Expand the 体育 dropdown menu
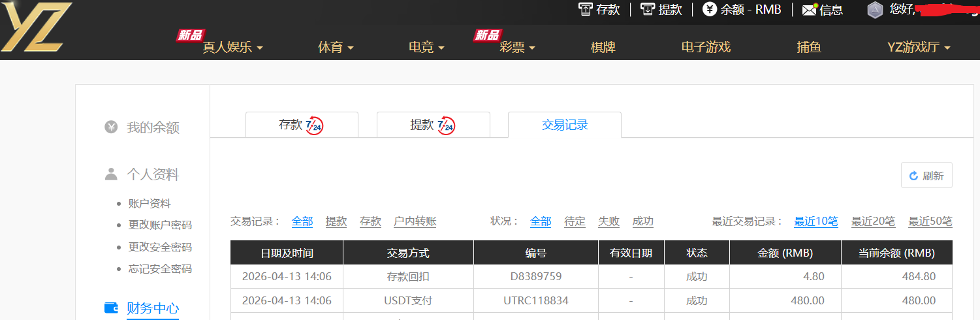This screenshot has height=320, width=980. 336,48
